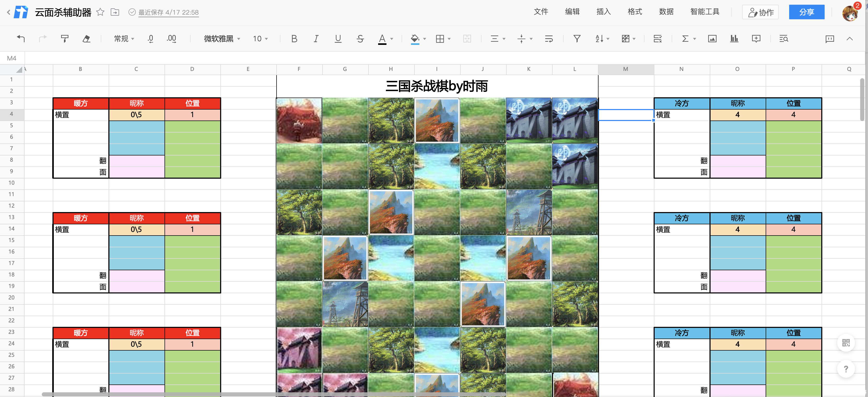Click the Tencent Docs logo

[x=21, y=13]
